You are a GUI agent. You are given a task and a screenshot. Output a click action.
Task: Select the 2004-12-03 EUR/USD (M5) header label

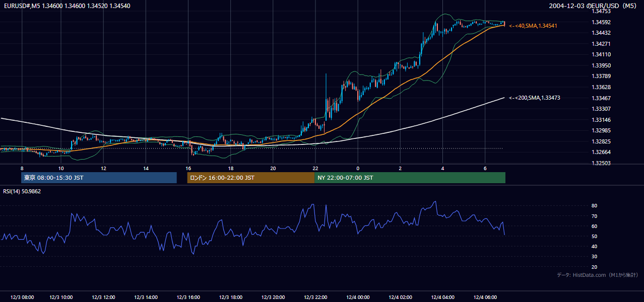pyautogui.click(x=594, y=6)
